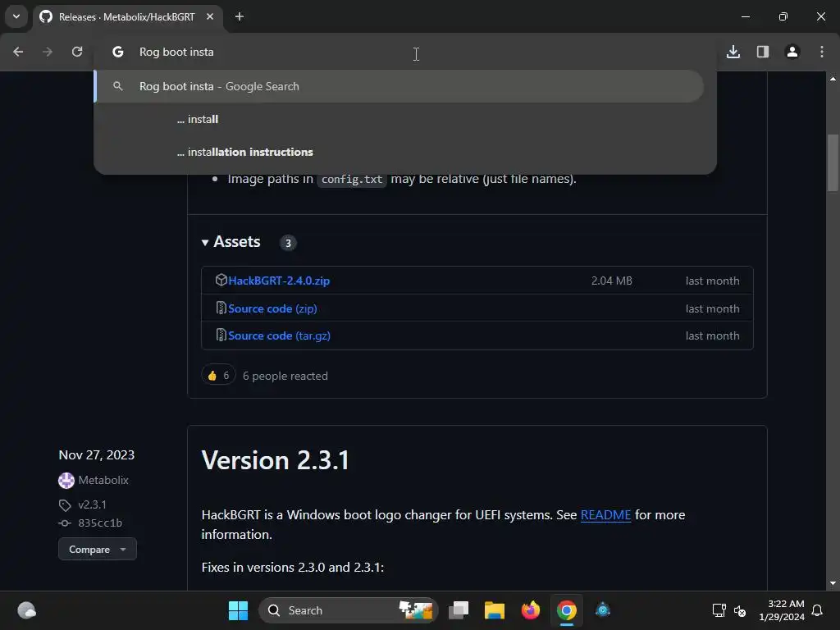Click the thumbs up reaction button
840x630 pixels.
point(218,376)
